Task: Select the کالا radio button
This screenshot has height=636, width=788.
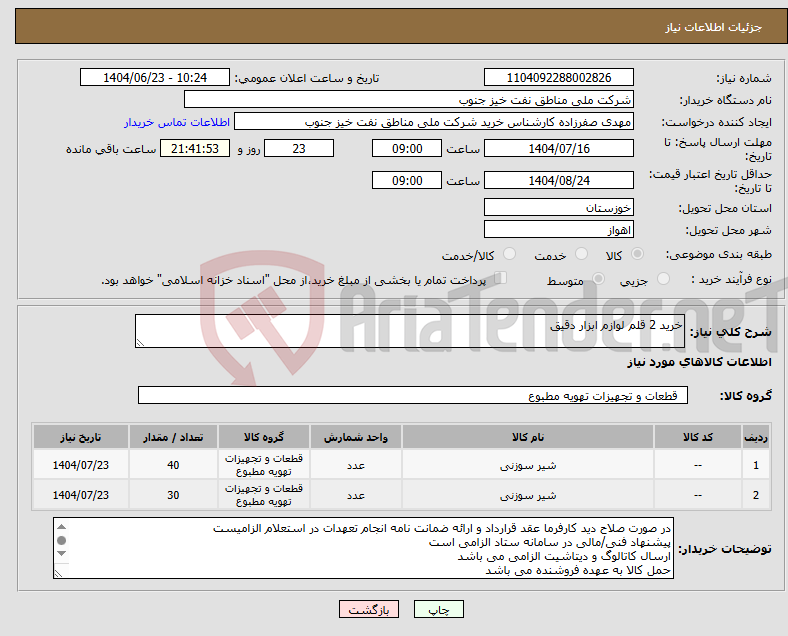Action: coord(637,254)
